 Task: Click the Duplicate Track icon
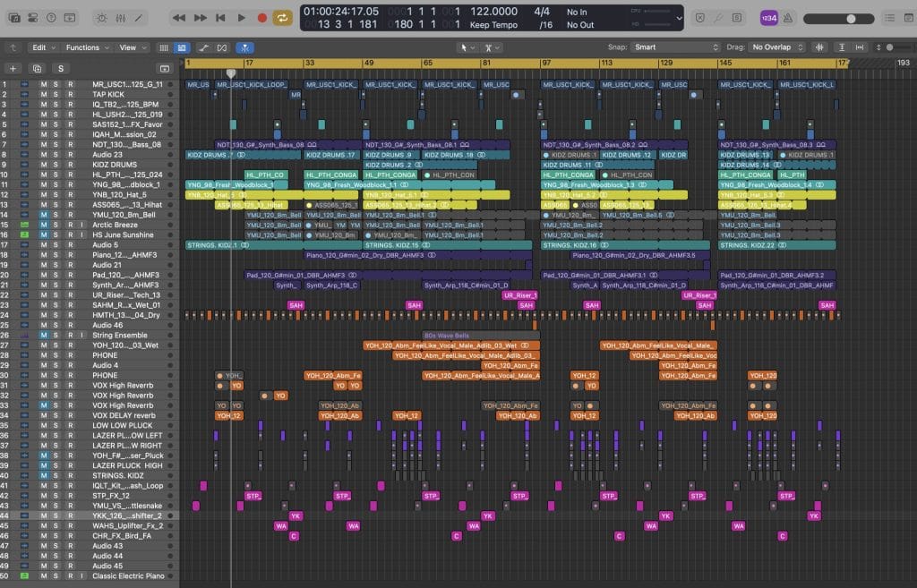(37, 68)
